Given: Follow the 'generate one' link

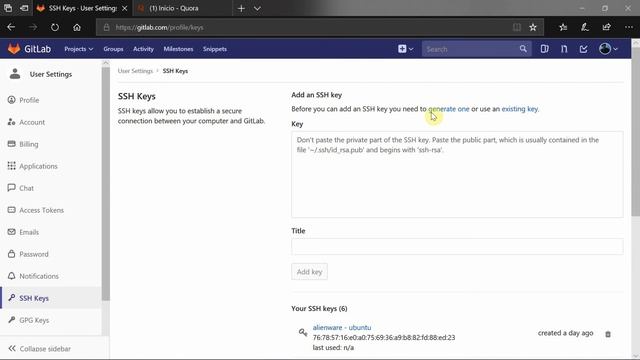Looking at the screenshot, I should pos(449,109).
